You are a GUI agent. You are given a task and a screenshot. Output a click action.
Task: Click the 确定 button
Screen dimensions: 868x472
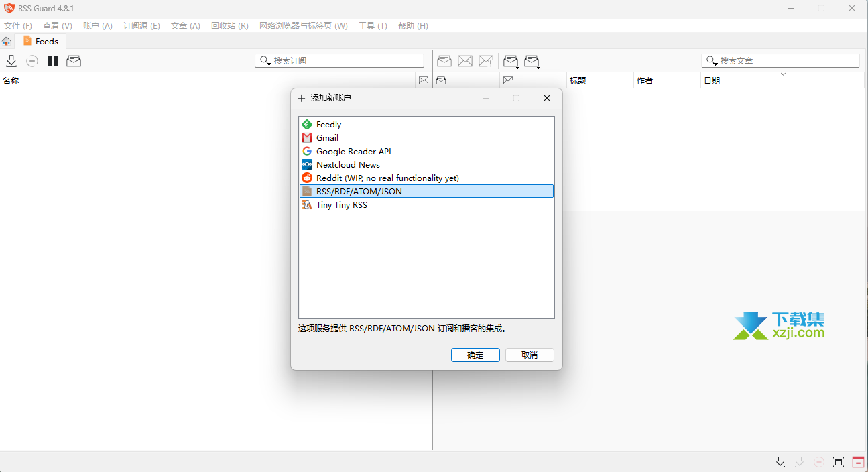[475, 355]
